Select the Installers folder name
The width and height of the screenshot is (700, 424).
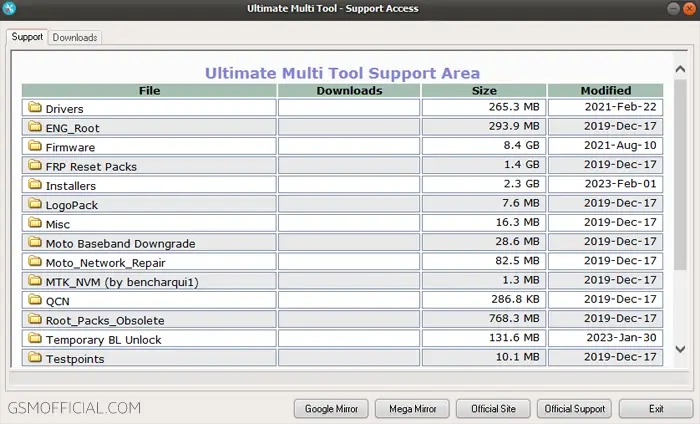pos(71,186)
